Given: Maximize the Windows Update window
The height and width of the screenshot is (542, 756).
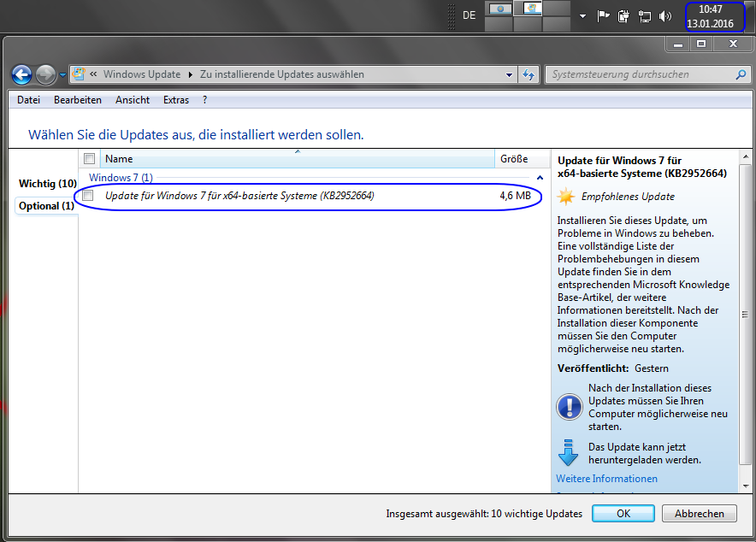Looking at the screenshot, I should click(701, 44).
